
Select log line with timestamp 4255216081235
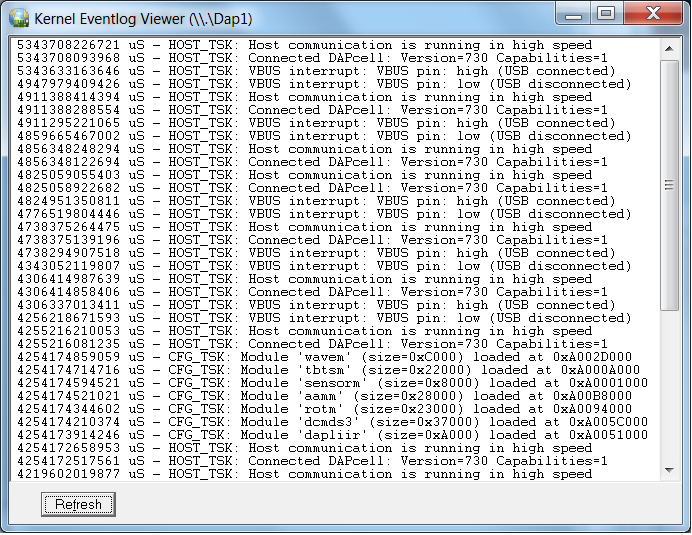(312, 344)
